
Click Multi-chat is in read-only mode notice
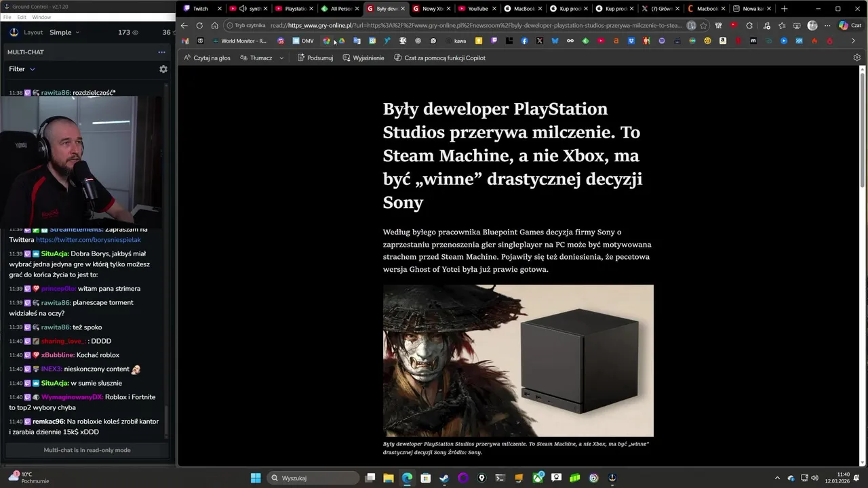[87, 450]
